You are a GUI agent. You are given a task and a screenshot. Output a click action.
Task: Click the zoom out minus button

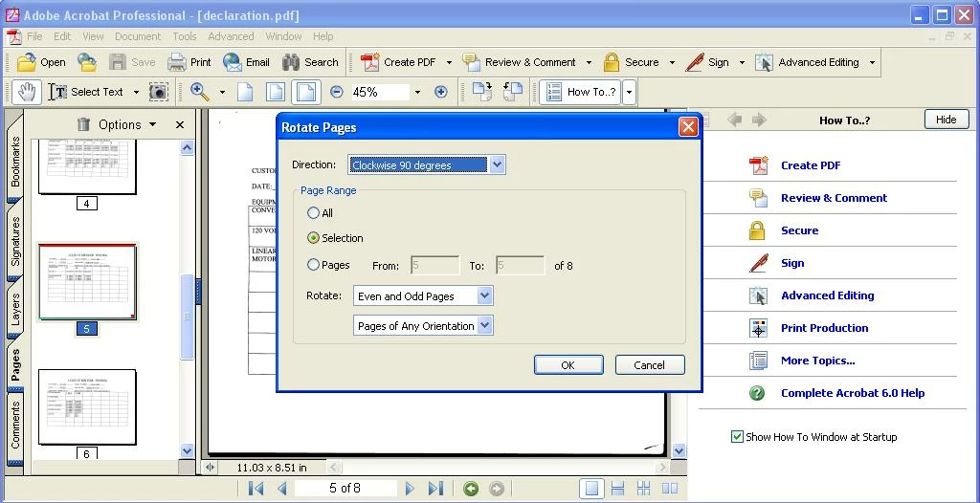(336, 92)
